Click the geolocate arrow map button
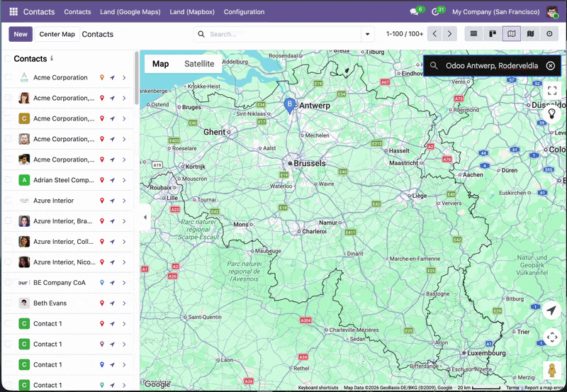 click(551, 310)
